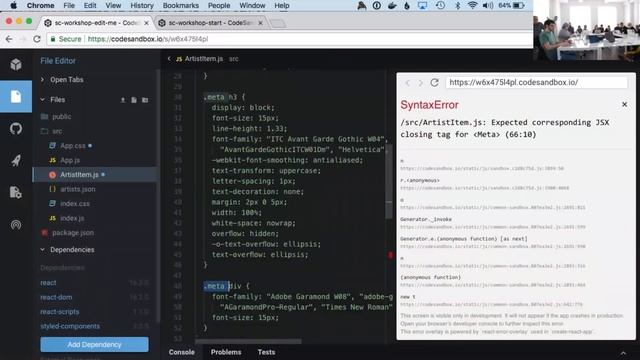Click the ArtistItem.js breadcrumb in editor header
The image size is (640, 360).
pos(204,59)
